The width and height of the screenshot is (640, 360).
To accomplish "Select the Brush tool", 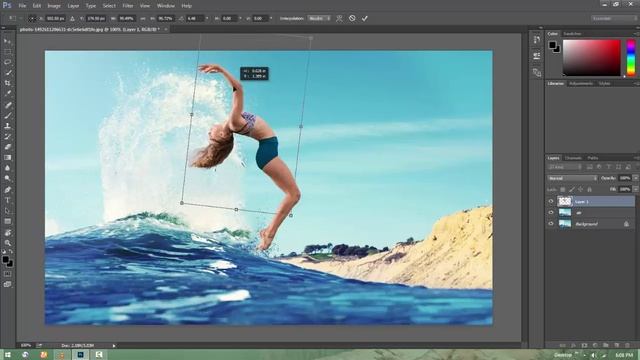I will (x=7, y=116).
